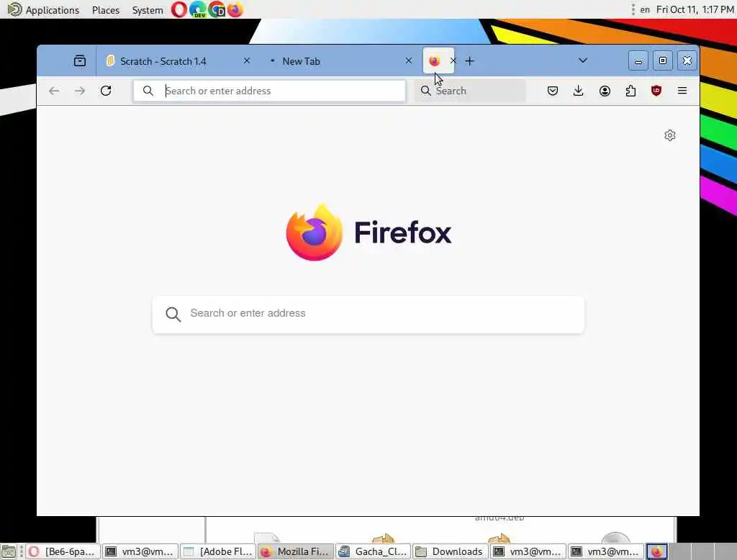Image resolution: width=737 pixels, height=560 pixels.
Task: Open the uBlock Origin popup
Action: 656,91
